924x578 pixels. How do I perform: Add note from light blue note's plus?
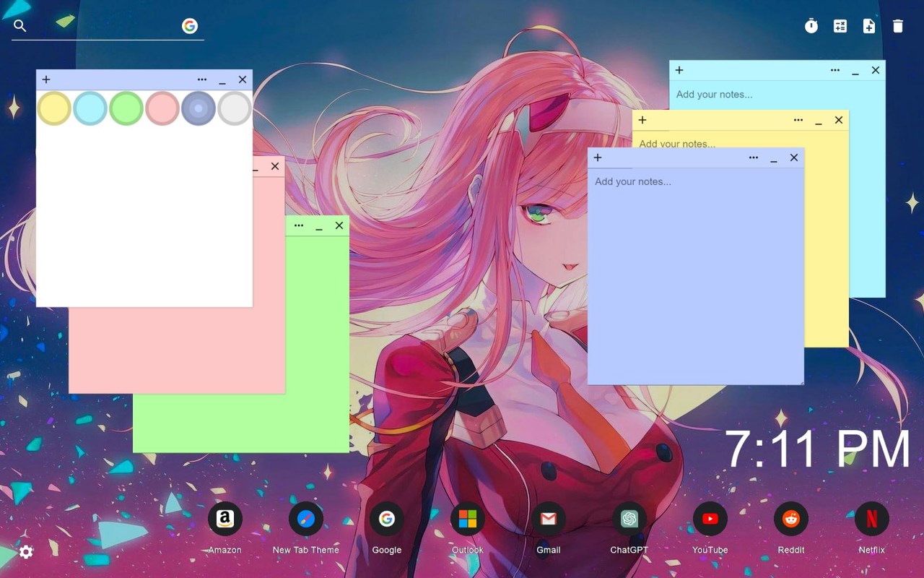click(x=679, y=70)
